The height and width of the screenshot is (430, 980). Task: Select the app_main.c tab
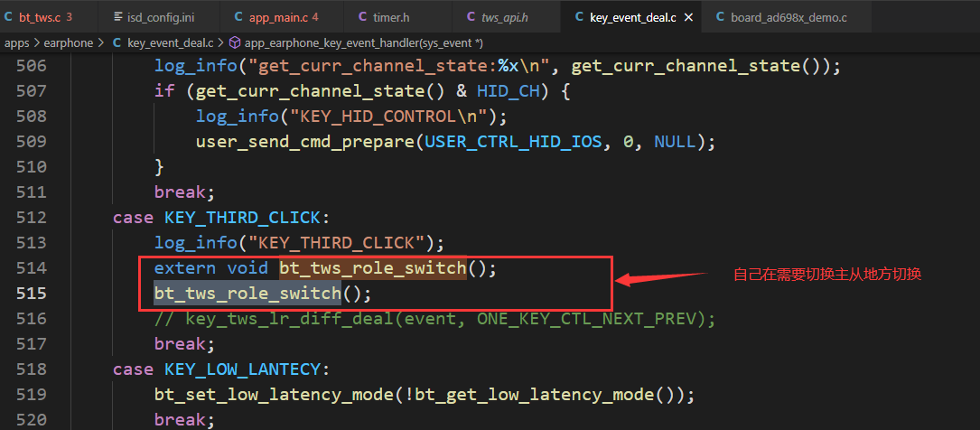click(279, 17)
